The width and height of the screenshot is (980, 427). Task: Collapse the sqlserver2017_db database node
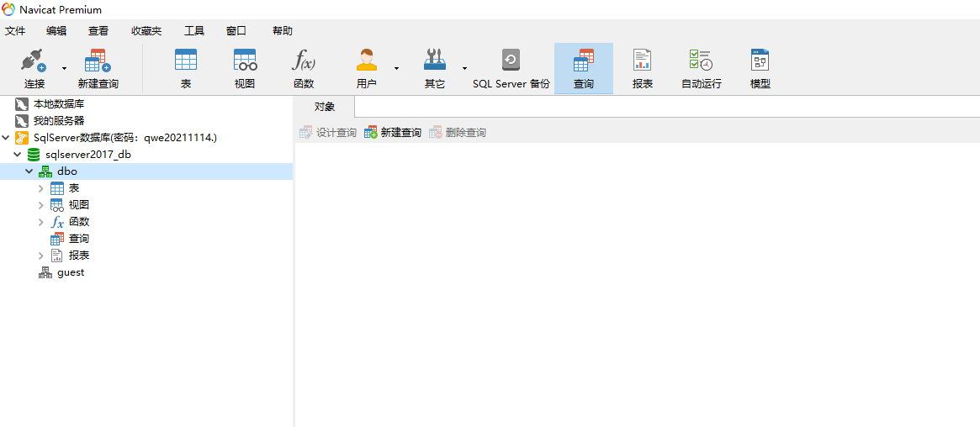click(x=18, y=154)
